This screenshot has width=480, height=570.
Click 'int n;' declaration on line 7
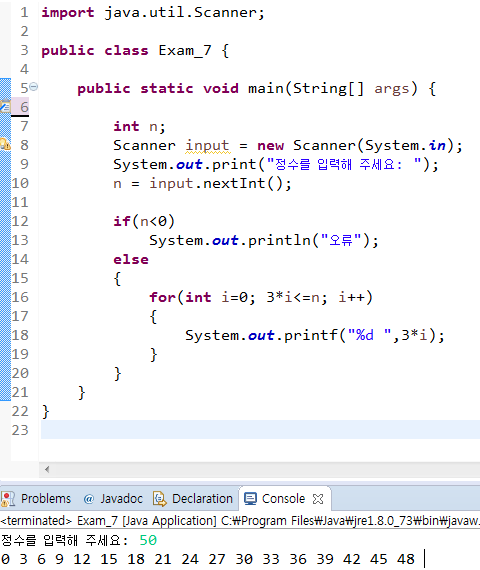point(139,127)
